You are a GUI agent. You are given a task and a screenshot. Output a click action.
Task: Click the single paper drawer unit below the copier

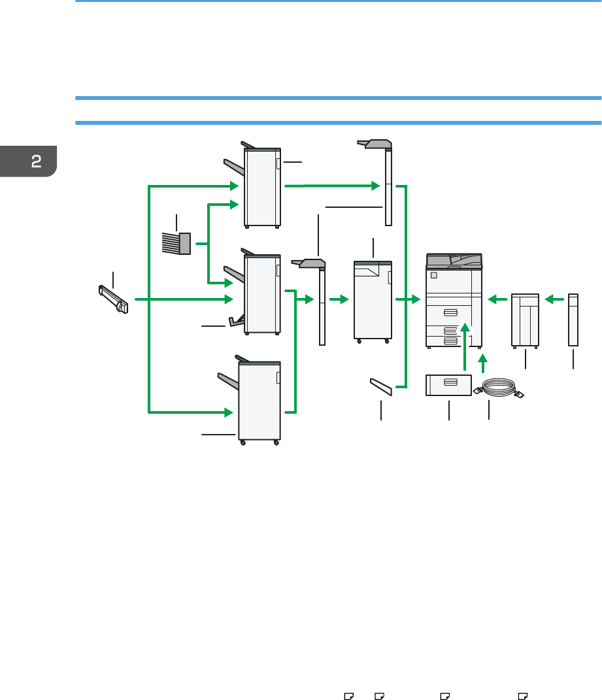[448, 385]
